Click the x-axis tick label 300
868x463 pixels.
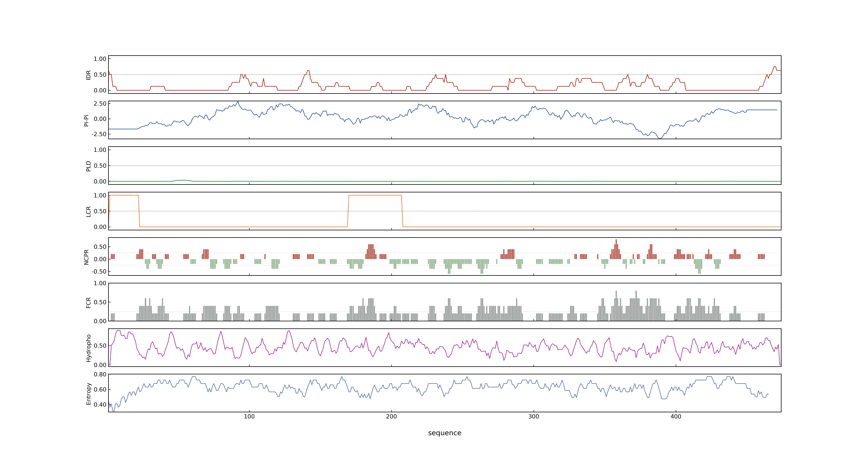click(533, 416)
